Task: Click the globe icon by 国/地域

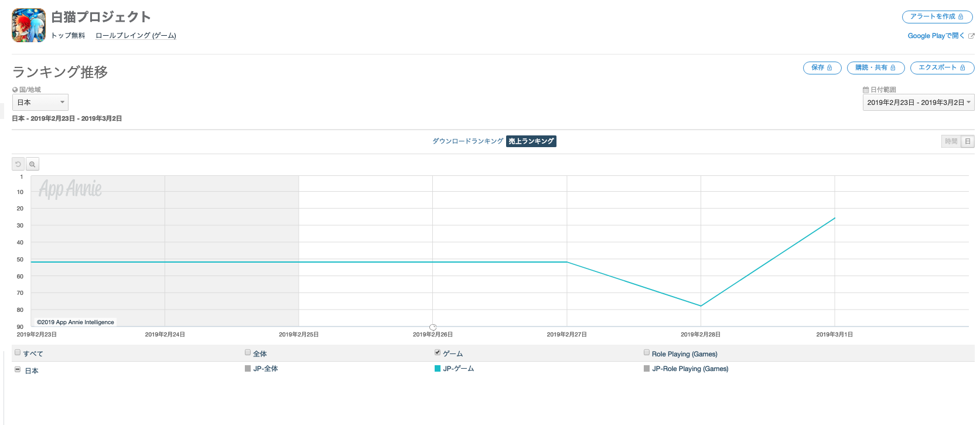Action: click(15, 90)
